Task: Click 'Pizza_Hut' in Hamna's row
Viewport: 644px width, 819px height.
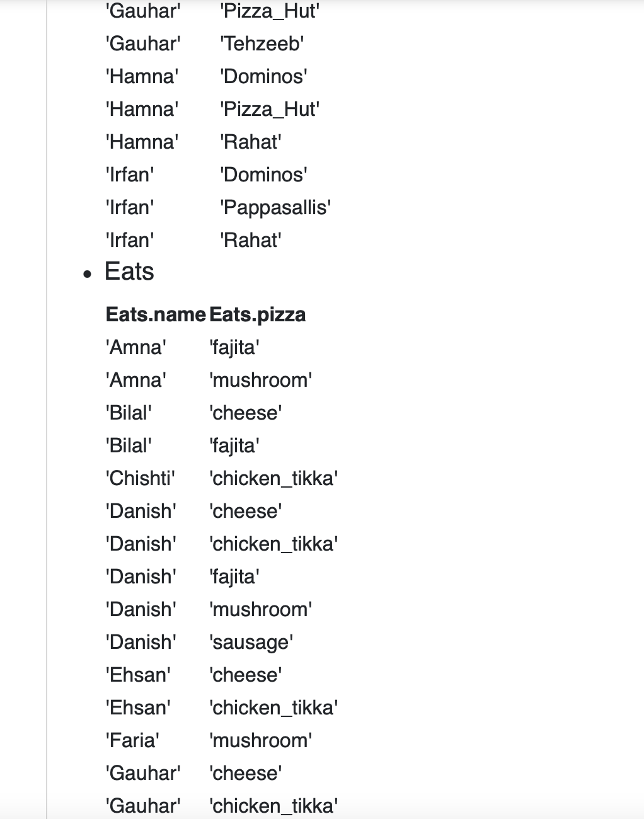Action: 270,109
